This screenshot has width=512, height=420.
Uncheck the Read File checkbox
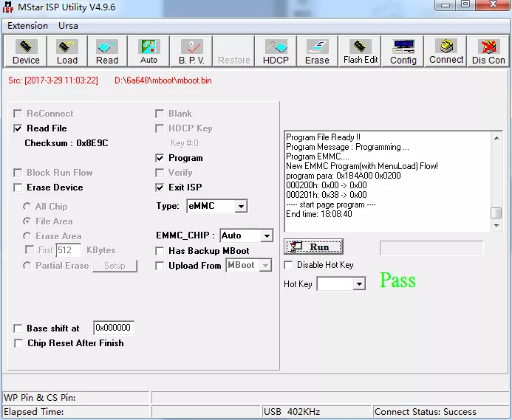(x=18, y=128)
